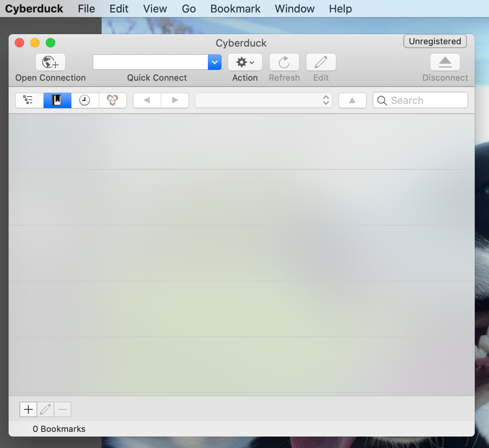Show the Bonjour services view
The image size is (489, 448).
112,100
